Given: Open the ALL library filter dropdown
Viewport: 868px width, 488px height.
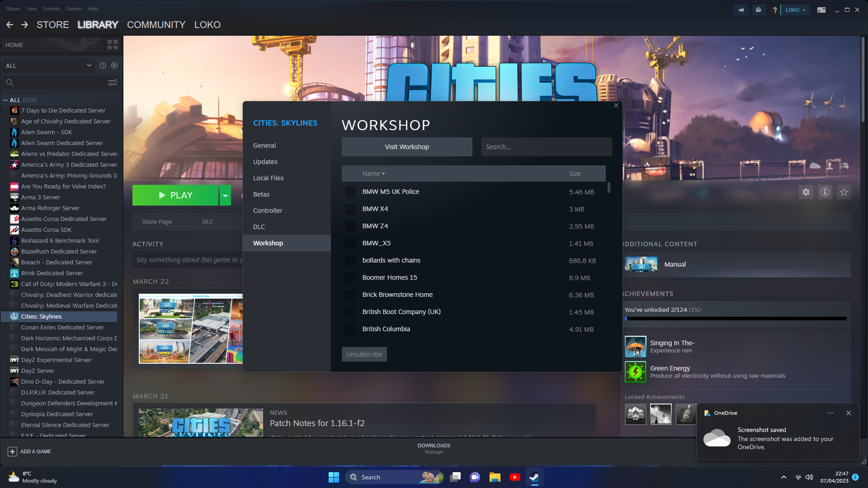Looking at the screenshot, I should (x=48, y=66).
